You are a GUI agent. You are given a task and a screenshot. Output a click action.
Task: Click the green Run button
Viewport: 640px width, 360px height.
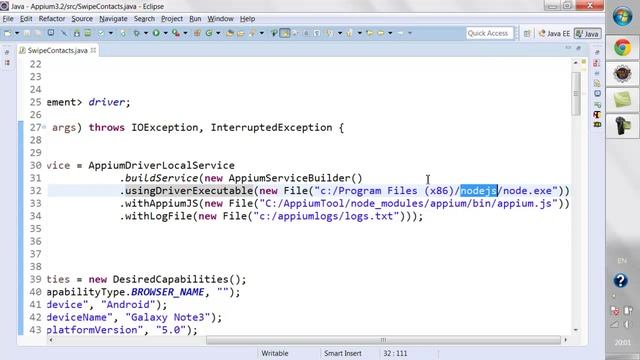pos(156,33)
